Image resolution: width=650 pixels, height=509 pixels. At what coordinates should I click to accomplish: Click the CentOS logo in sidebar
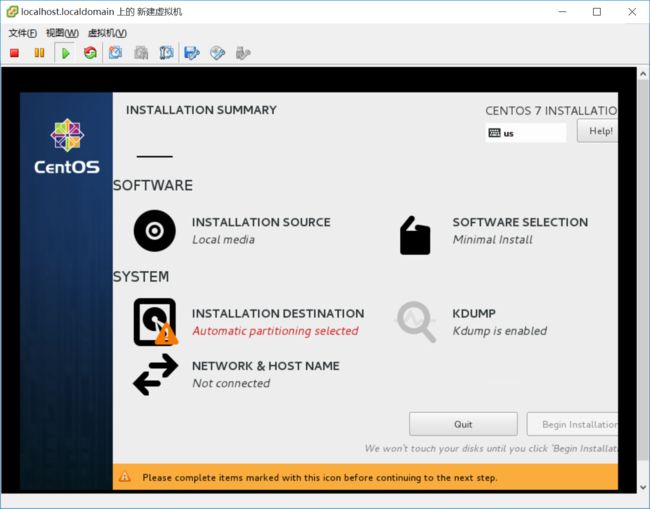[67, 146]
